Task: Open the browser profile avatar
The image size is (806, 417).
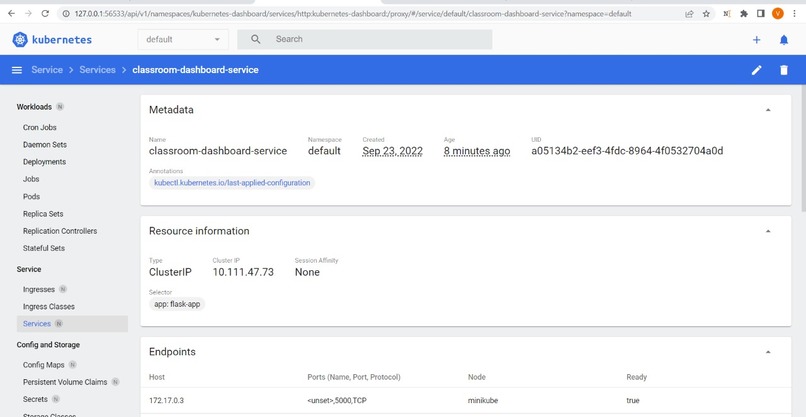Action: tap(778, 14)
